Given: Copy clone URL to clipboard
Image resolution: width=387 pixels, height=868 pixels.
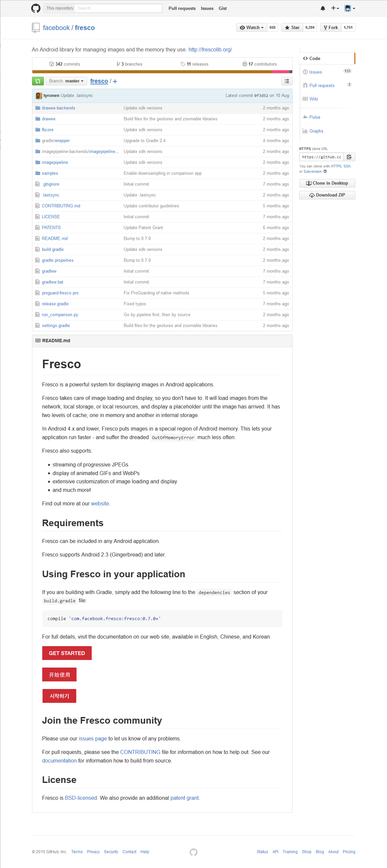Looking at the screenshot, I should [349, 157].
